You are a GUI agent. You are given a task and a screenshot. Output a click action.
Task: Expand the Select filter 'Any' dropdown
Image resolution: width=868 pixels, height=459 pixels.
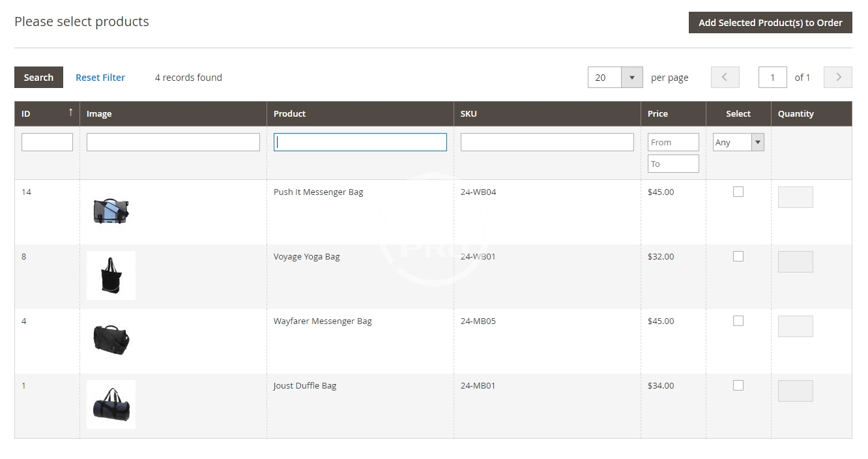(x=738, y=142)
